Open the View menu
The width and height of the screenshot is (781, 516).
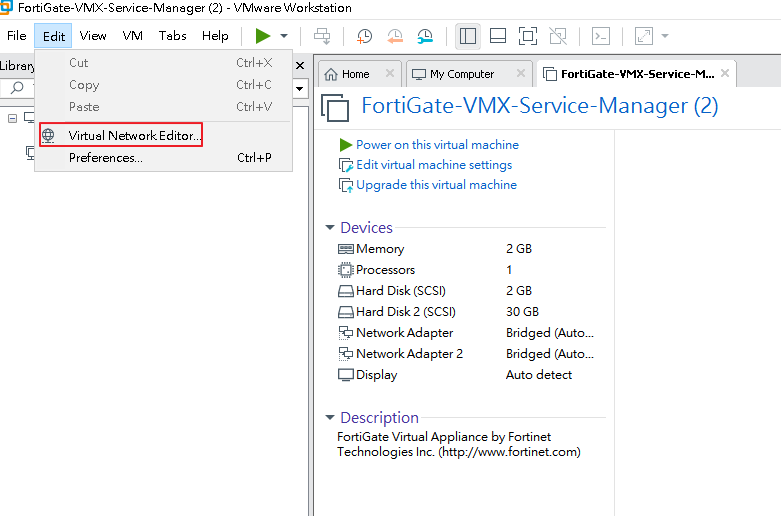[93, 36]
